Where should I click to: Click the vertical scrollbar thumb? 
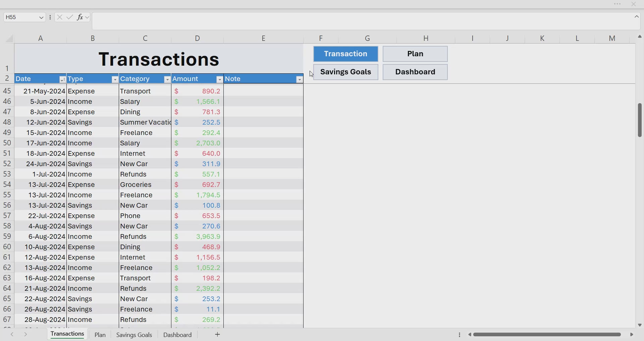pyautogui.click(x=640, y=120)
